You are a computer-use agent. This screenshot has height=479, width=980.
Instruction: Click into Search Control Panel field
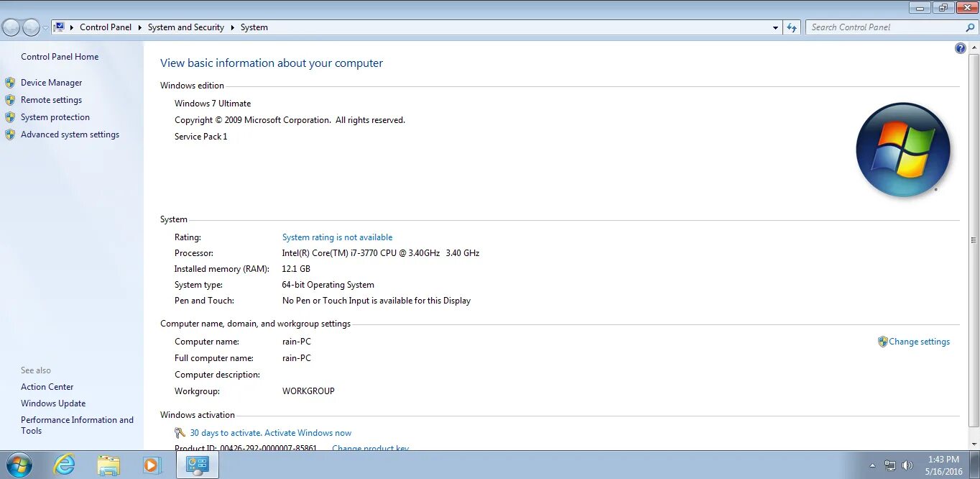[885, 27]
